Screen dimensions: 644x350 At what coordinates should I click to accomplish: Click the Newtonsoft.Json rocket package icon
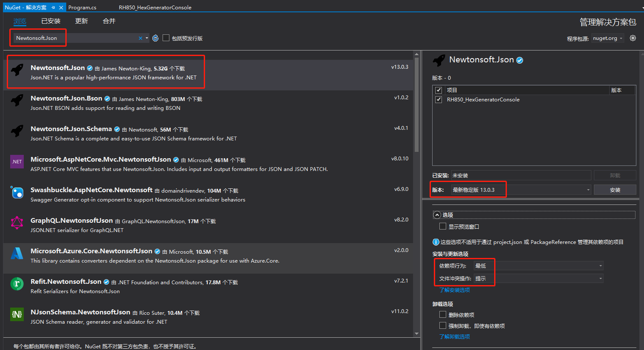pyautogui.click(x=17, y=70)
